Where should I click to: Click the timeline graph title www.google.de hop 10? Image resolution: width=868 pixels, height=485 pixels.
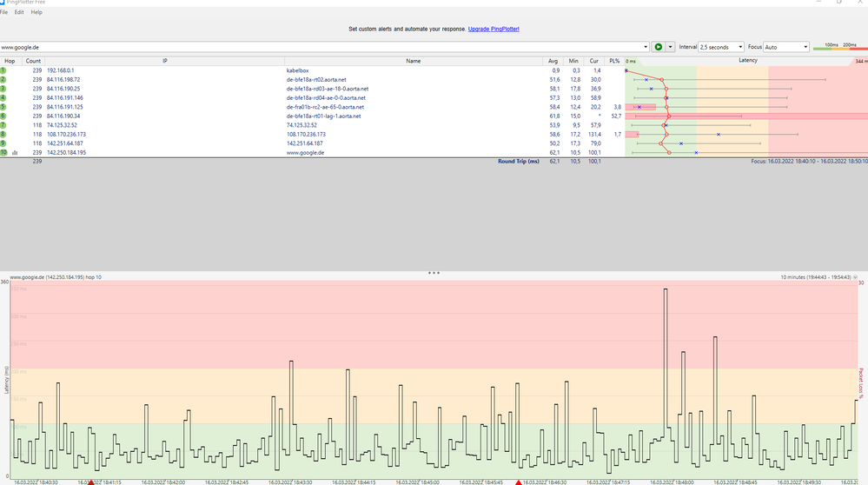point(56,276)
